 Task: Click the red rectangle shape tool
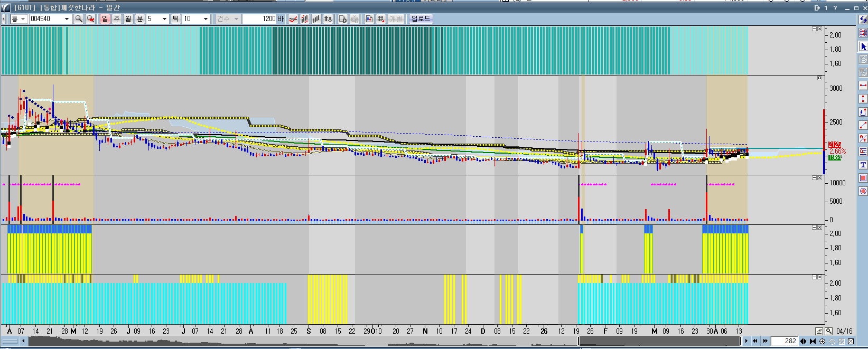(863, 178)
